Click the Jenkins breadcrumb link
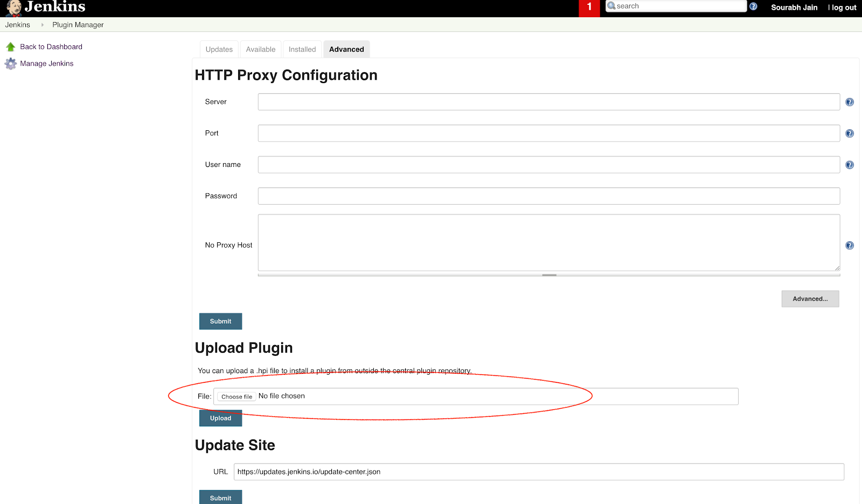862x504 pixels. pos(18,25)
